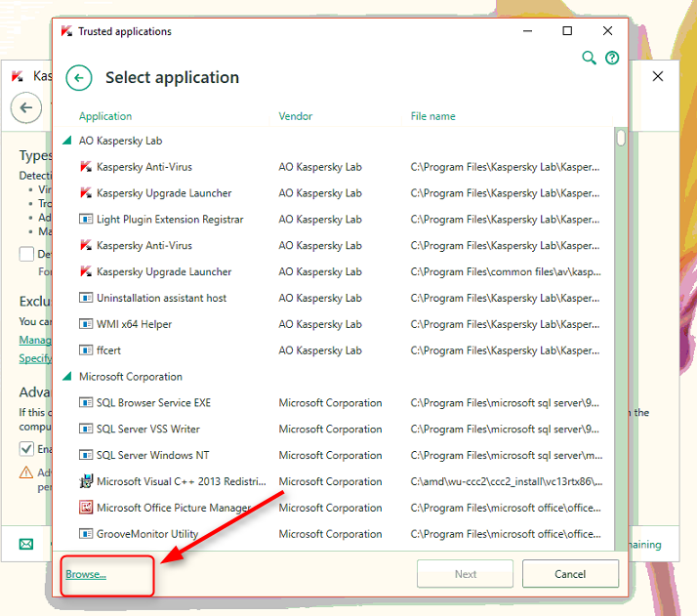The width and height of the screenshot is (697, 616).
Task: Select the ffcert row
Action: (334, 350)
